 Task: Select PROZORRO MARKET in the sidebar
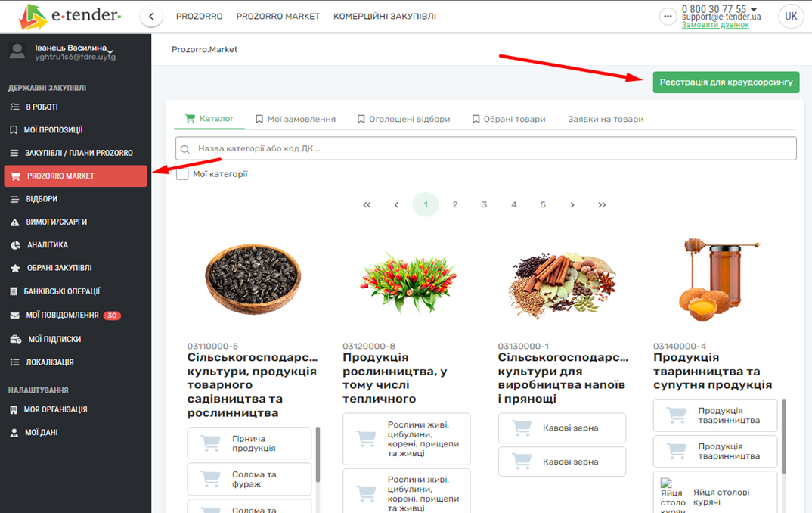76,176
